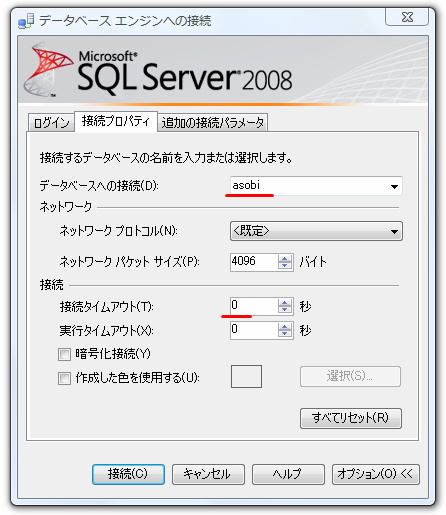
Task: Enable the 暗号化接続 checkbox
Action: pyautogui.click(x=64, y=354)
